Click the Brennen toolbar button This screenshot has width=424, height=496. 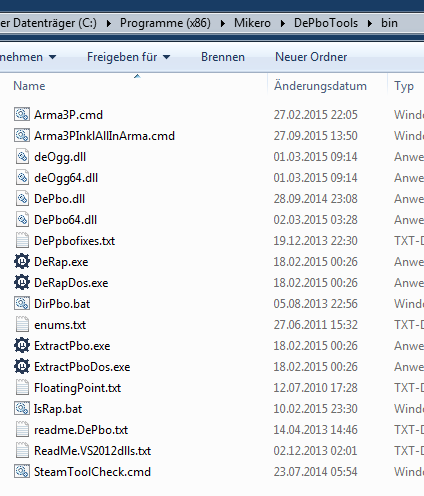tap(223, 57)
